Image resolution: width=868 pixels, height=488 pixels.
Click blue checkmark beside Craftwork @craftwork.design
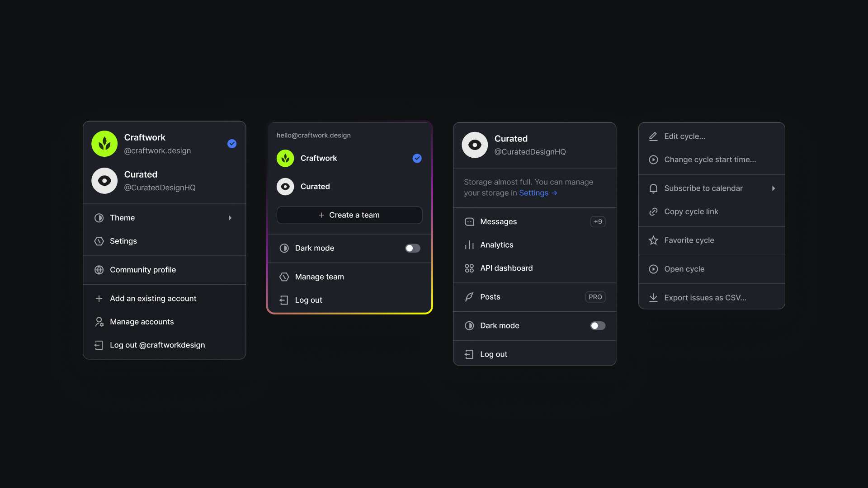coord(232,144)
